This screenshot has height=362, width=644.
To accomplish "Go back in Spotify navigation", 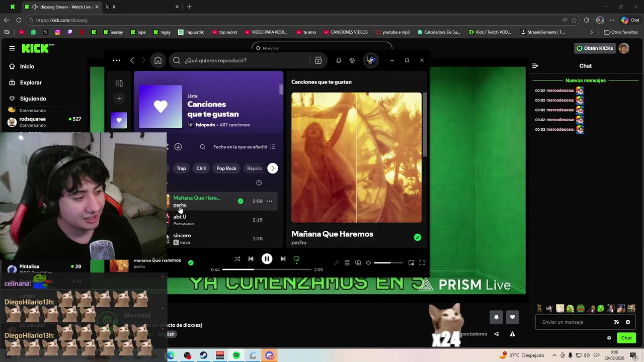I will [132, 60].
